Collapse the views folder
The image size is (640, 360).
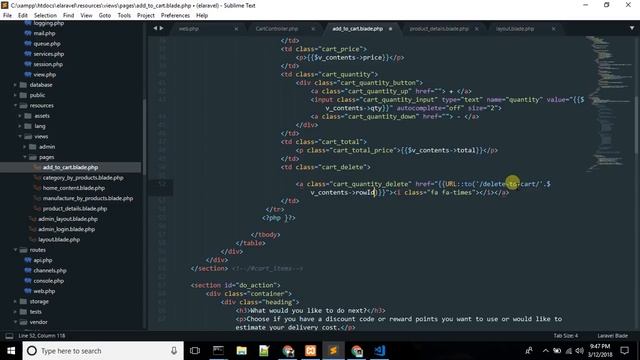(x=20, y=136)
